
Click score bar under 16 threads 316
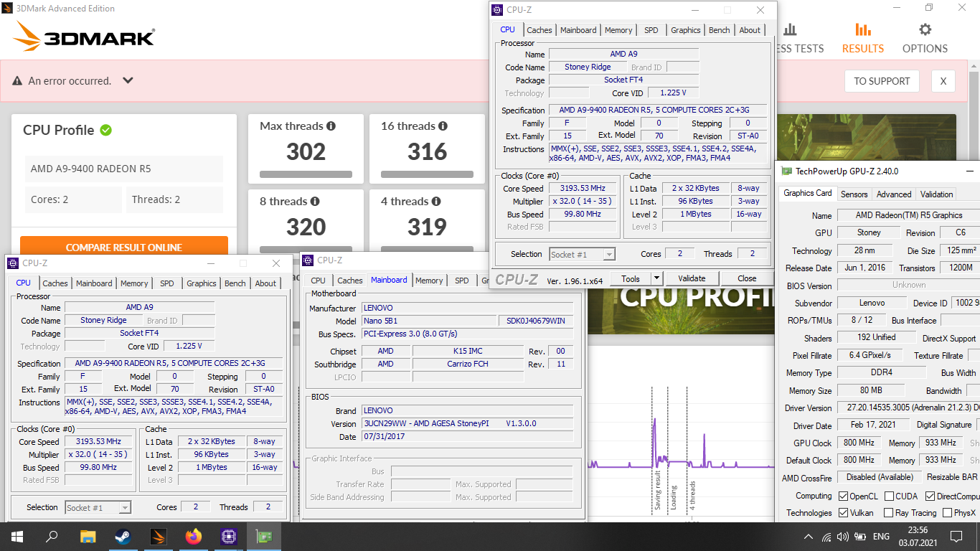(x=428, y=174)
